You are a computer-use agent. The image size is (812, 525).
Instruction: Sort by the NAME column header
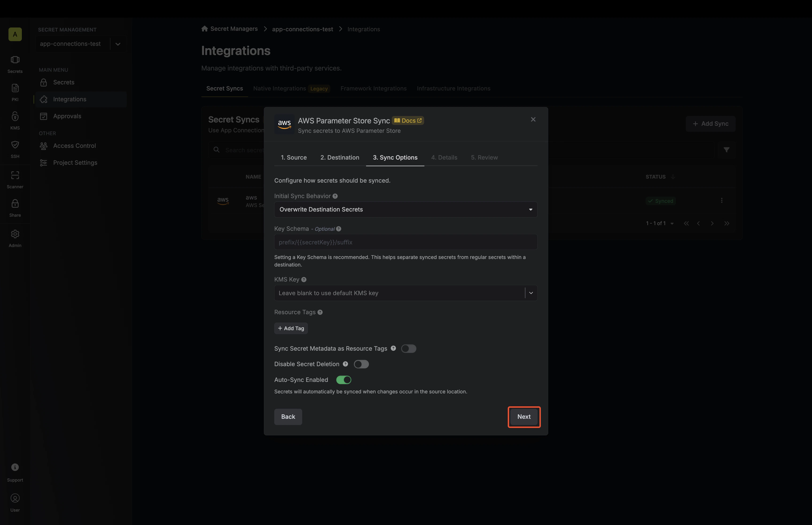[x=253, y=176]
